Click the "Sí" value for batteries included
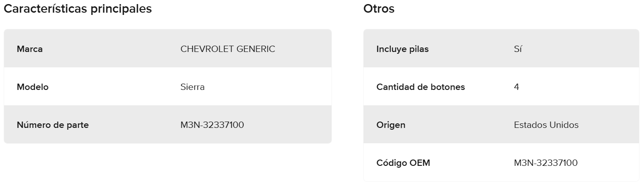 (518, 49)
